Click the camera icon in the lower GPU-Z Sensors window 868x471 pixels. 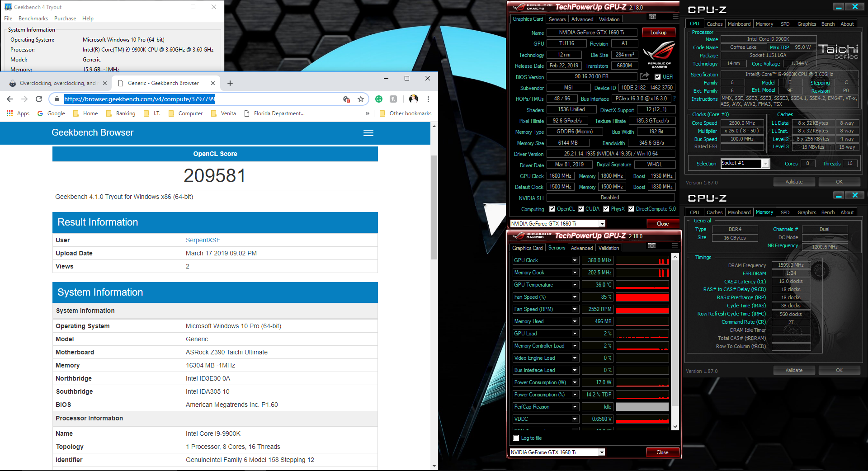click(651, 245)
